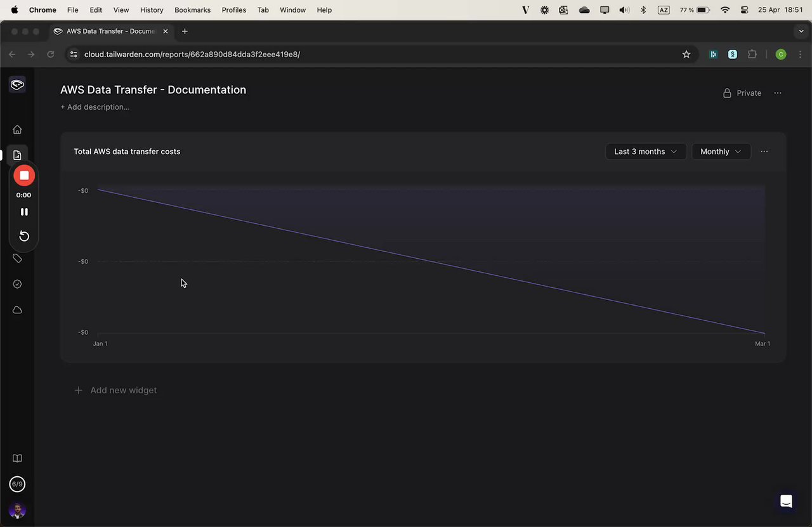Expand the Last 3 months dropdown
Viewport: 812px width, 527px height.
coord(646,152)
